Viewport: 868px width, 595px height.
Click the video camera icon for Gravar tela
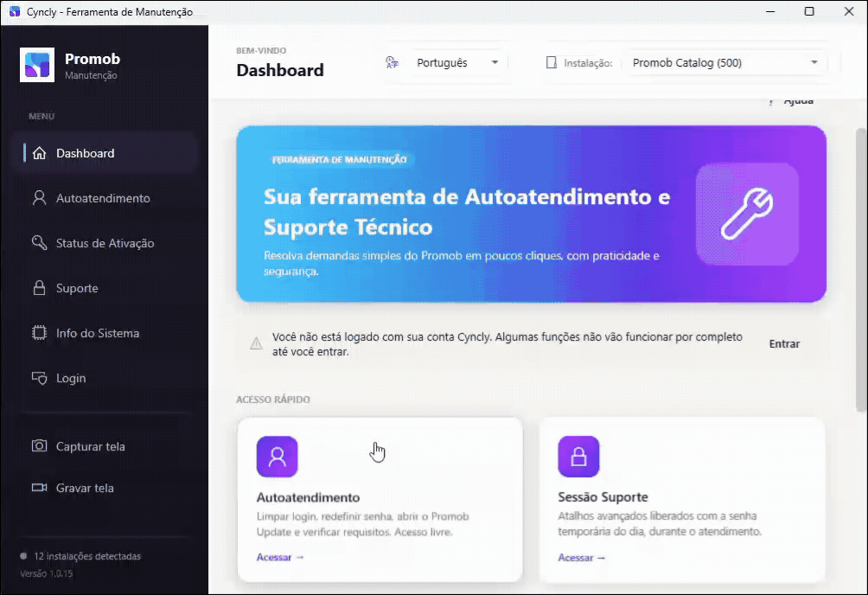39,488
